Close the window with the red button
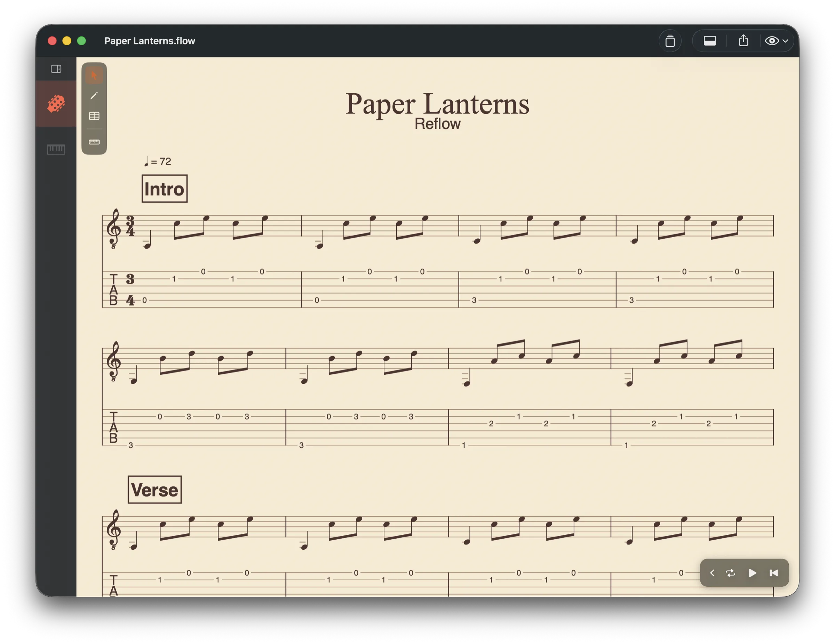The height and width of the screenshot is (644, 835). pyautogui.click(x=53, y=41)
